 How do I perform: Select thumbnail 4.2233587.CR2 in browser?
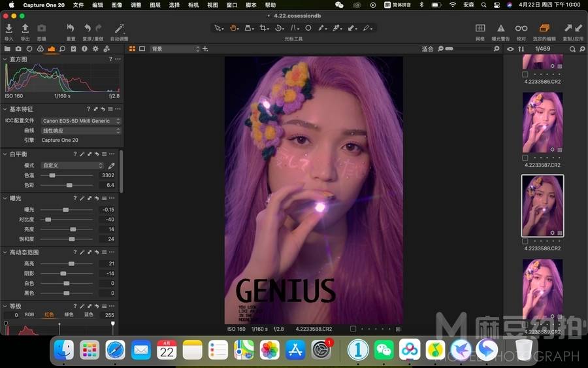[542, 122]
